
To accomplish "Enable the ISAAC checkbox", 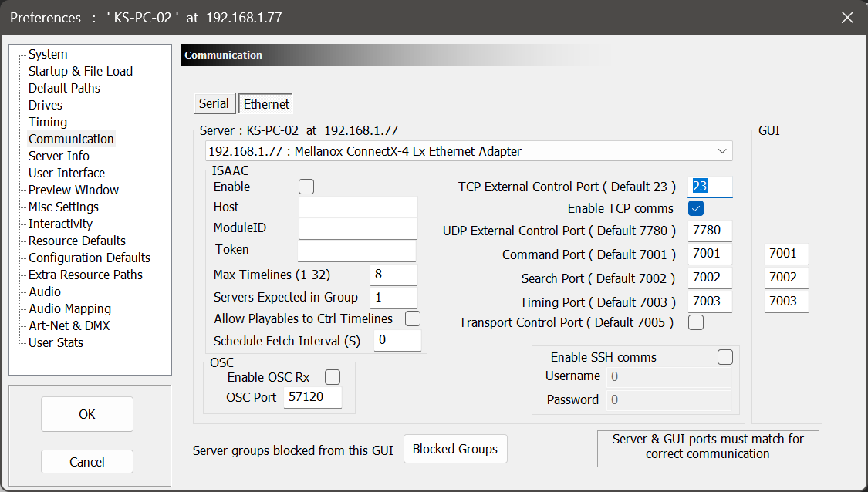I will [x=306, y=187].
